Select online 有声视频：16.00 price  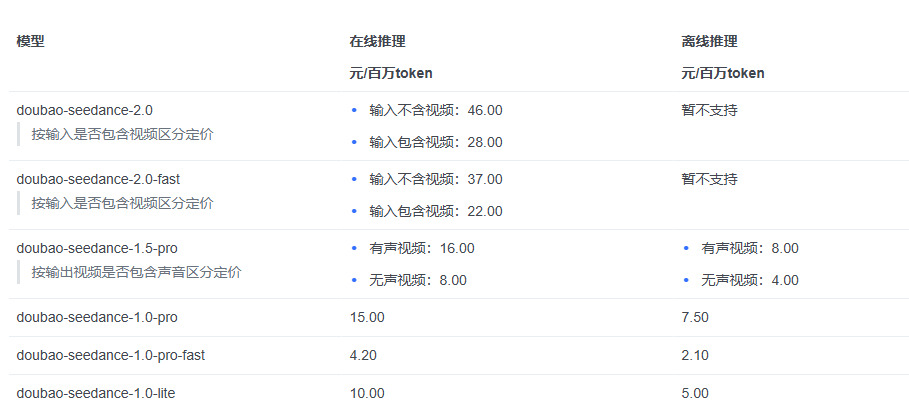pyautogui.click(x=422, y=248)
